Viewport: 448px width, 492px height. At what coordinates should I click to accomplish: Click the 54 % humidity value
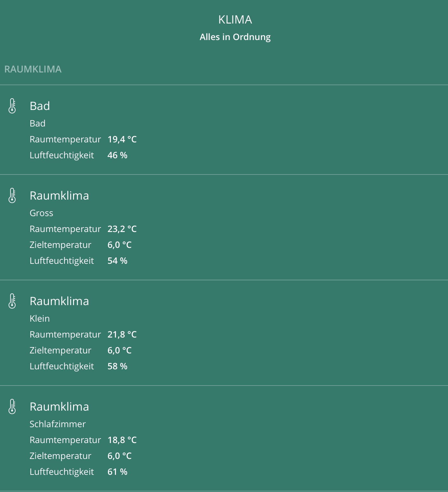(117, 261)
